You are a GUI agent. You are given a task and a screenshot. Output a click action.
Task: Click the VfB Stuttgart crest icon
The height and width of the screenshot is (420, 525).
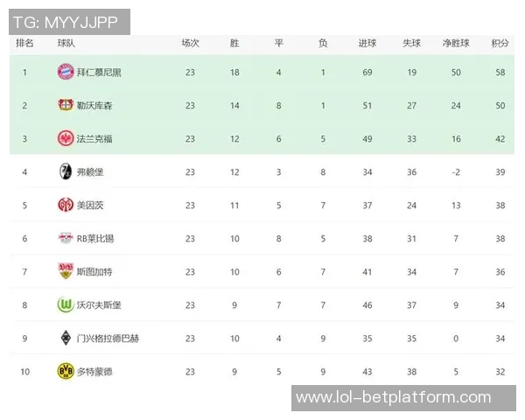[x=65, y=271]
